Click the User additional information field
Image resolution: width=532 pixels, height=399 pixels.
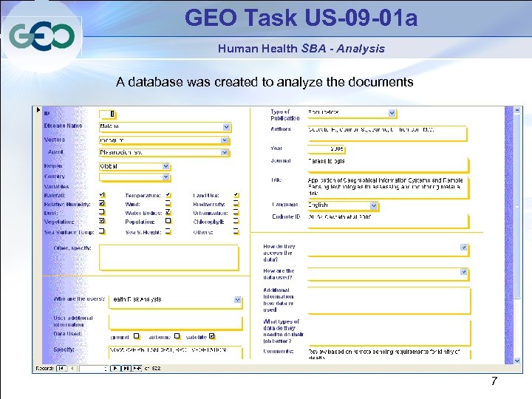pos(175,322)
